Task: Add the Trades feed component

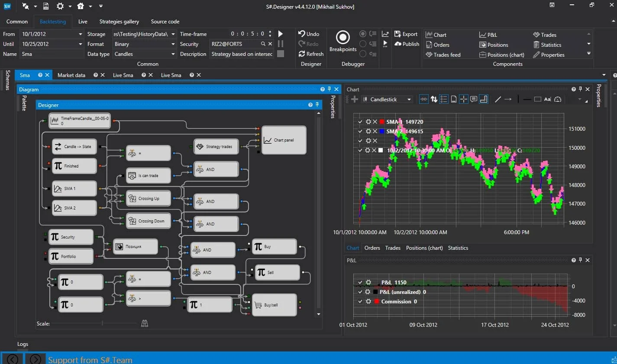Action: (443, 55)
